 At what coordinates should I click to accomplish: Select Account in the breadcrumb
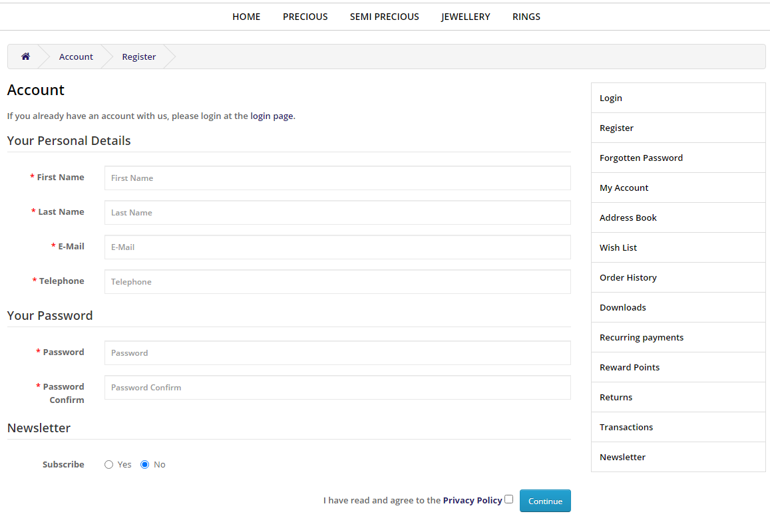pyautogui.click(x=76, y=57)
